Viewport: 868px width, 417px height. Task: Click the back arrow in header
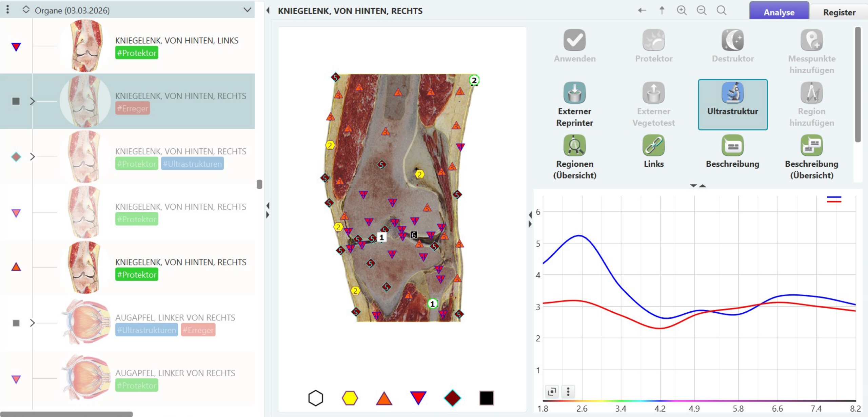(642, 11)
